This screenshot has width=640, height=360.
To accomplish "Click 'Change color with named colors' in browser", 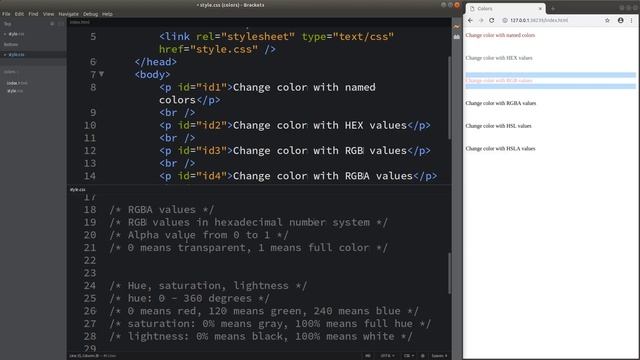I will tap(500, 36).
